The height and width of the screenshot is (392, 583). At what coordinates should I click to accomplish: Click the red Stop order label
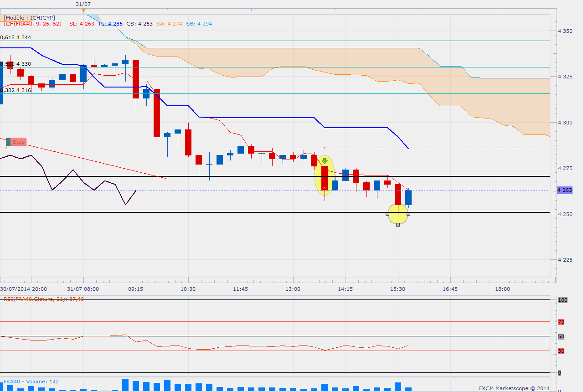pos(19,142)
